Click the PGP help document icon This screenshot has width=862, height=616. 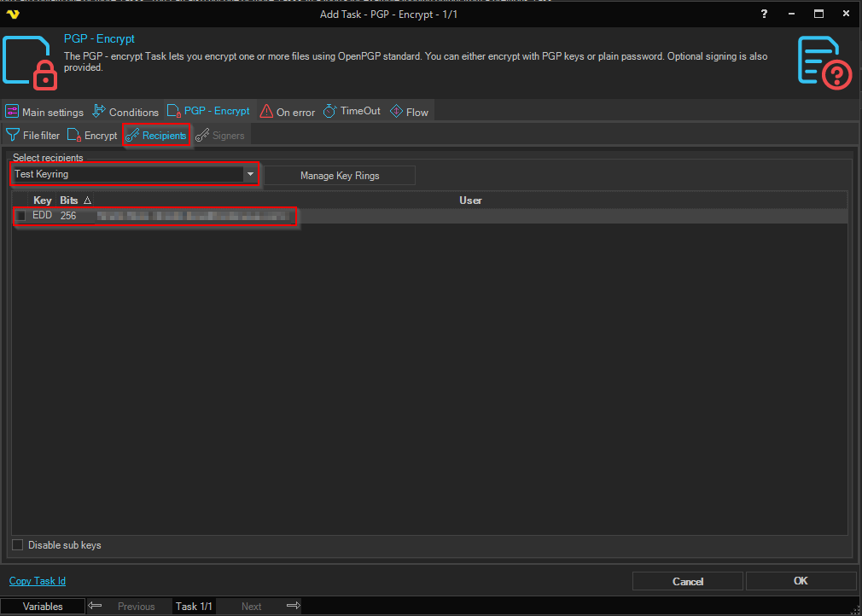pos(825,61)
